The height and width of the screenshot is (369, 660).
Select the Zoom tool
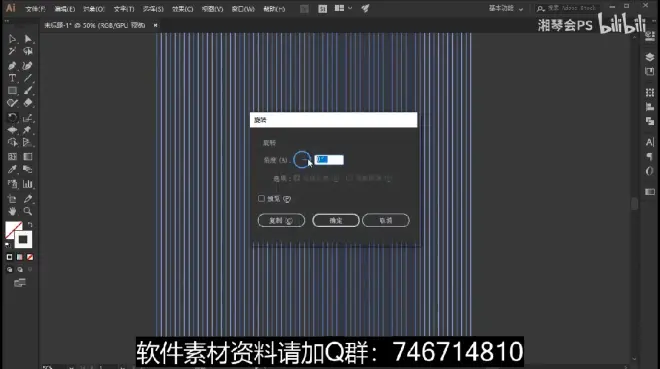click(28, 211)
